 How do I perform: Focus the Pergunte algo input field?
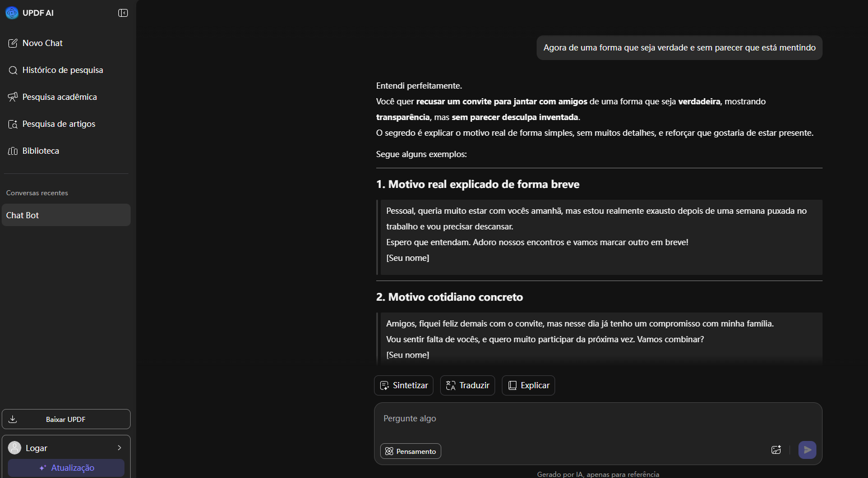(598, 419)
